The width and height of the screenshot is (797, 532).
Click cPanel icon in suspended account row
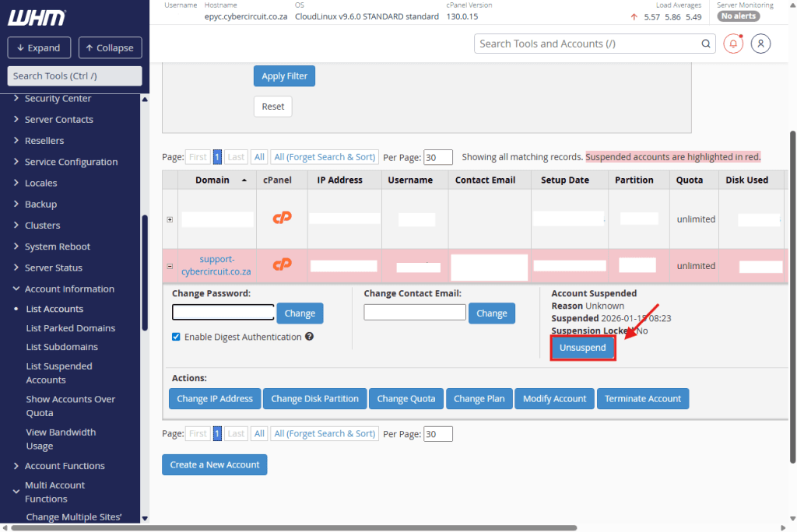[x=282, y=265]
